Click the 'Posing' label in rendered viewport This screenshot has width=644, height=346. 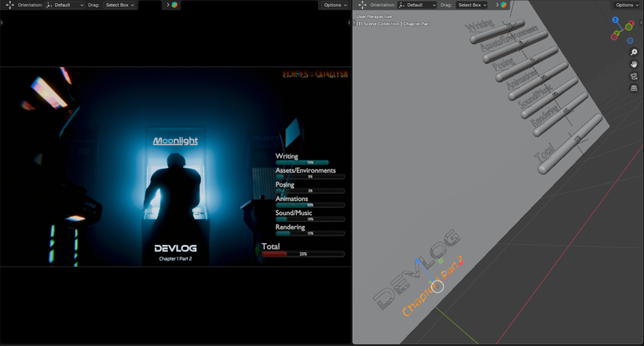[x=284, y=184]
